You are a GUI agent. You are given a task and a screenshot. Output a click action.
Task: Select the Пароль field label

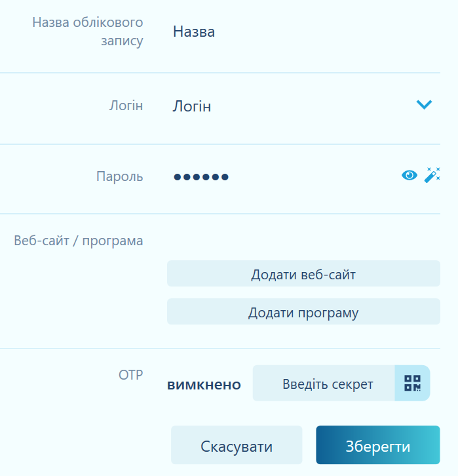click(119, 176)
